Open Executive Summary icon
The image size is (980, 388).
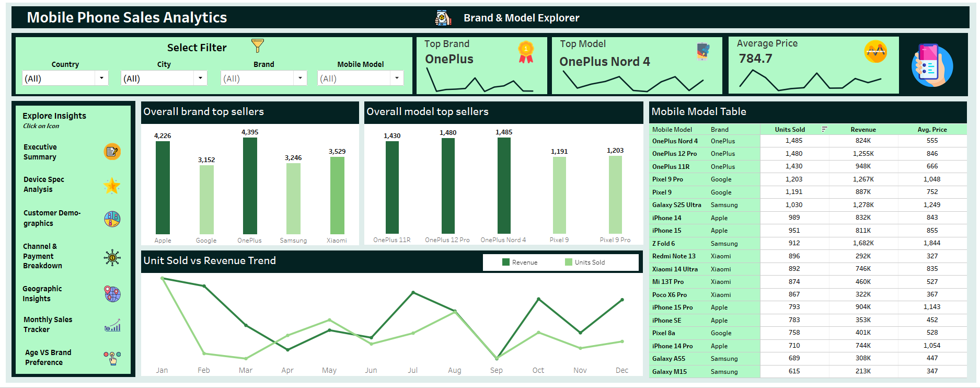tap(112, 152)
